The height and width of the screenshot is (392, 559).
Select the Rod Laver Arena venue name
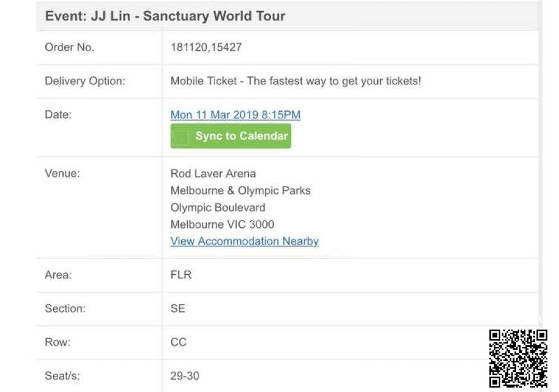[213, 174]
